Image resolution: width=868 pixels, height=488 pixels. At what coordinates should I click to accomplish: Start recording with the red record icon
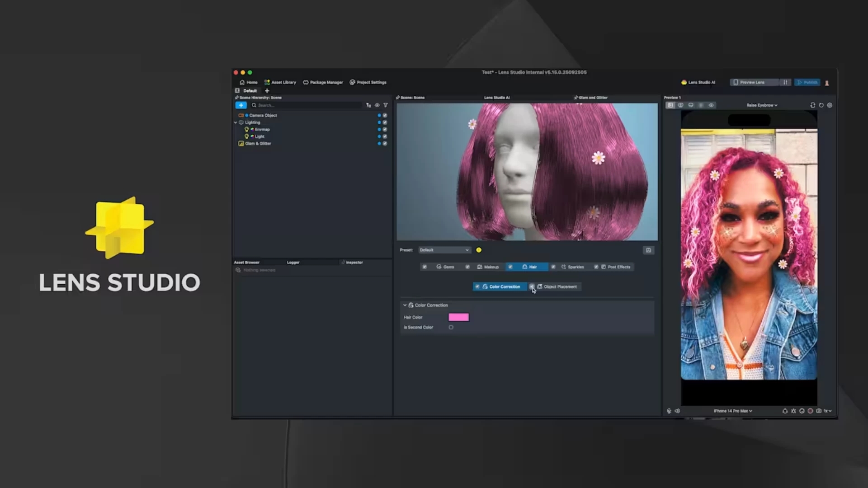(810, 411)
